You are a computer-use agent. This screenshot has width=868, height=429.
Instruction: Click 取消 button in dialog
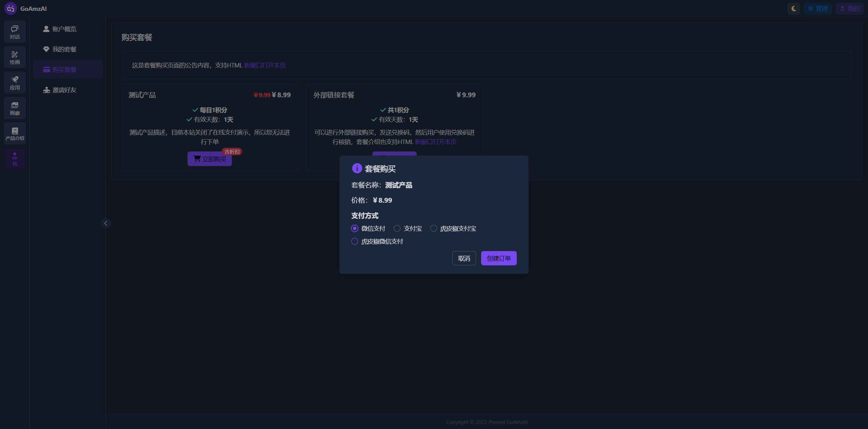[464, 258]
